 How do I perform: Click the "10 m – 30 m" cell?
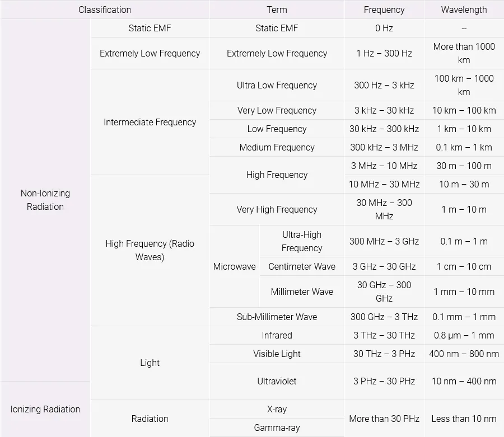pyautogui.click(x=464, y=184)
